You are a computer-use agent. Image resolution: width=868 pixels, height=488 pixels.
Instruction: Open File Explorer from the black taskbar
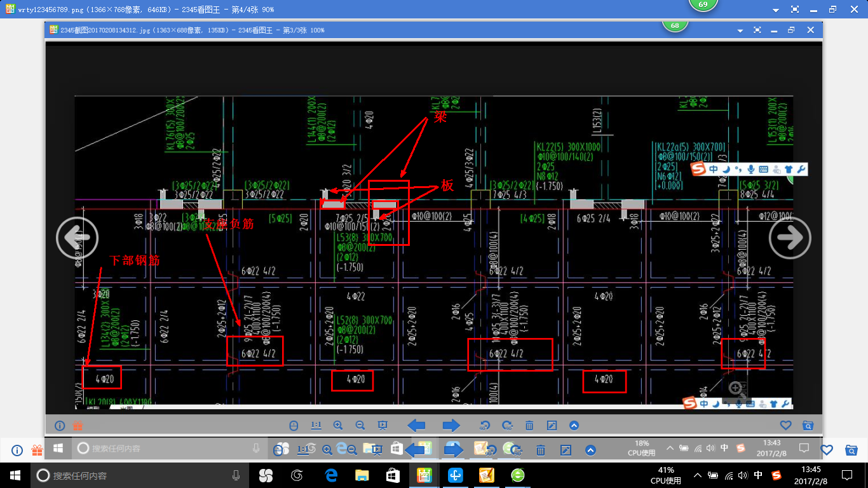click(362, 475)
